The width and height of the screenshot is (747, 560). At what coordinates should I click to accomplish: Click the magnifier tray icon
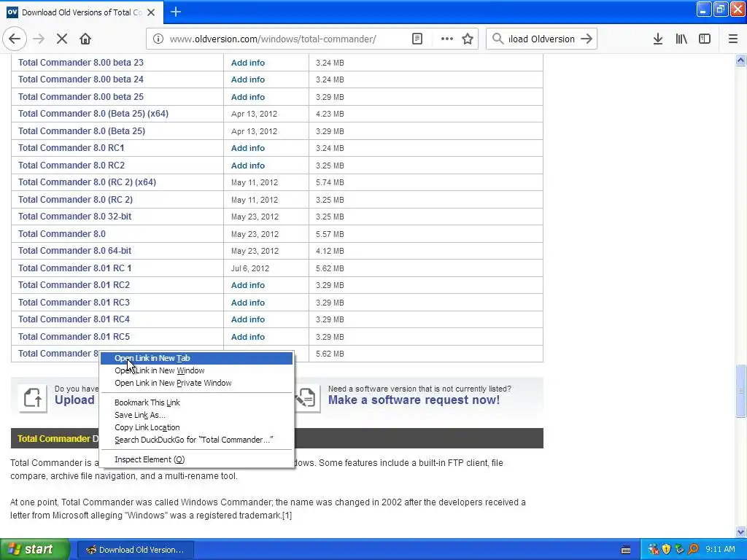pyautogui.click(x=693, y=550)
